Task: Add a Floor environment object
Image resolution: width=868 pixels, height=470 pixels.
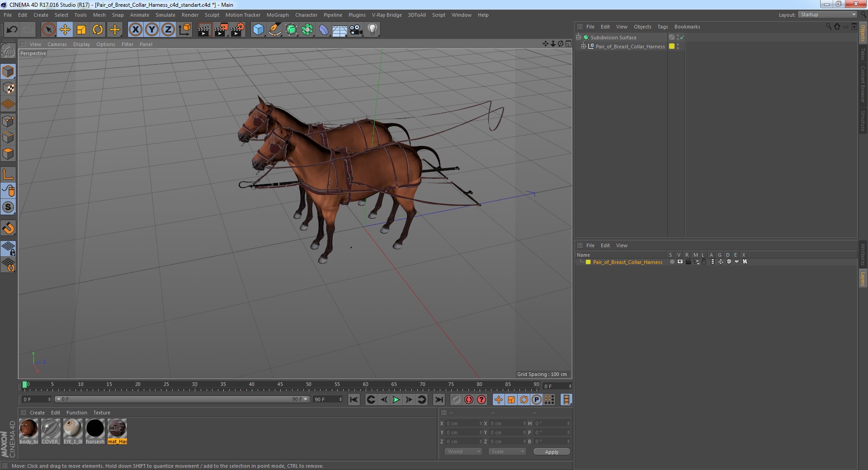Action: [340, 30]
